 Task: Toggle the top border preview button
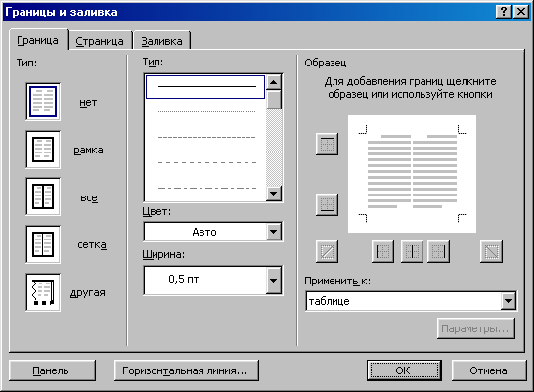pyautogui.click(x=327, y=145)
